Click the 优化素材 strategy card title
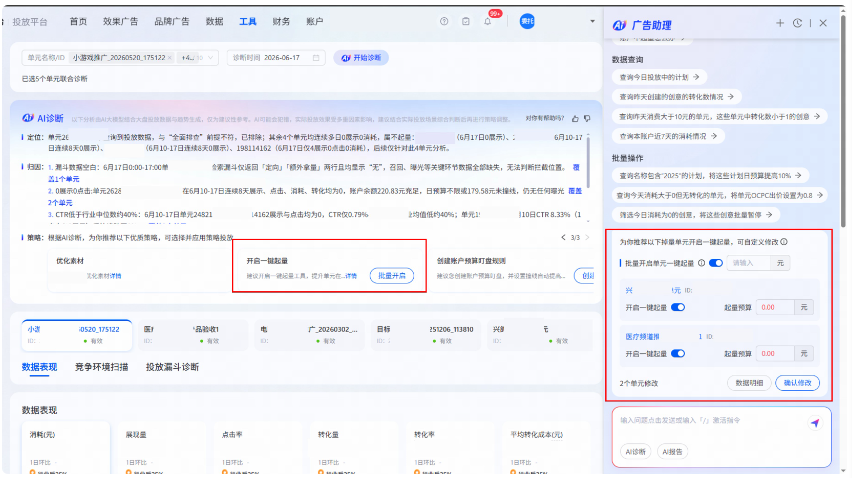 pos(70,261)
